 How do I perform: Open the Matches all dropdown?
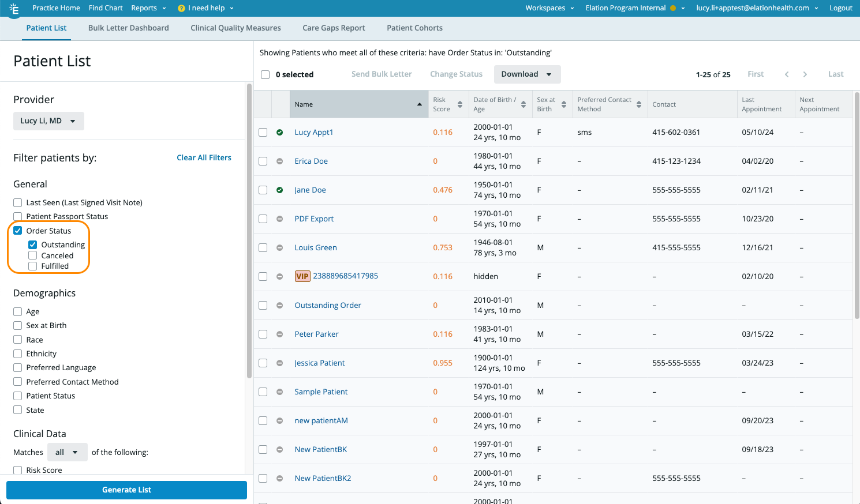pyautogui.click(x=67, y=452)
